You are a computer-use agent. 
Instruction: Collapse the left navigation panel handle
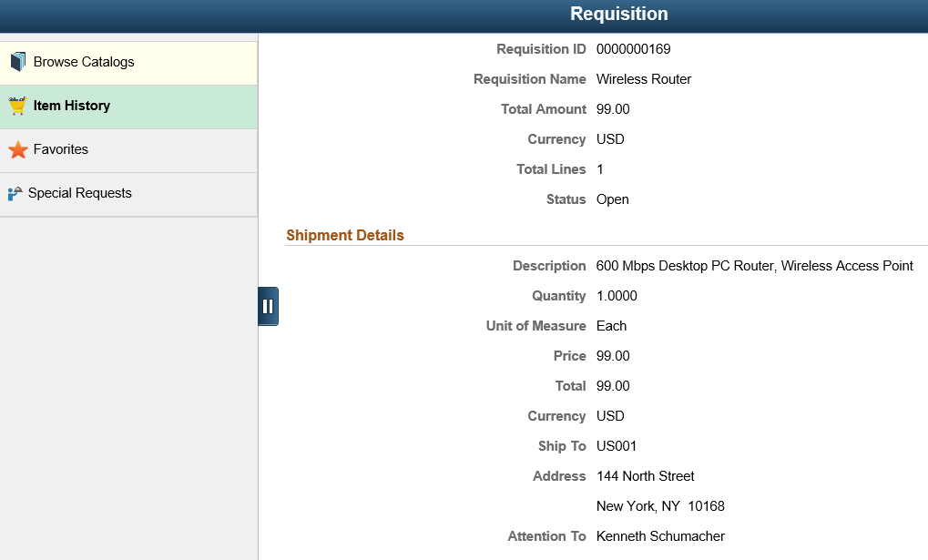pyautogui.click(x=268, y=306)
